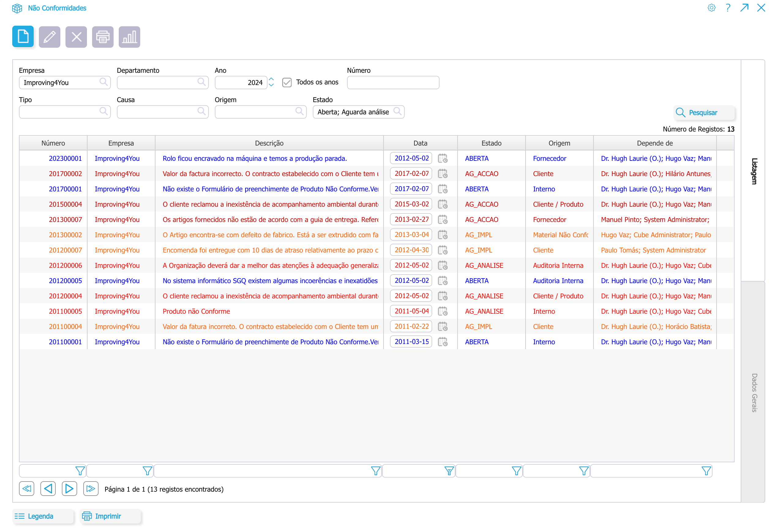775x532 pixels.
Task: Click the printer toolbar icon
Action: pyautogui.click(x=103, y=37)
